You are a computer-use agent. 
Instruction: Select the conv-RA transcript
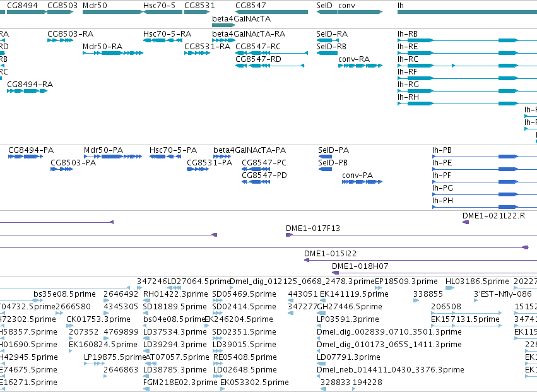[360, 66]
